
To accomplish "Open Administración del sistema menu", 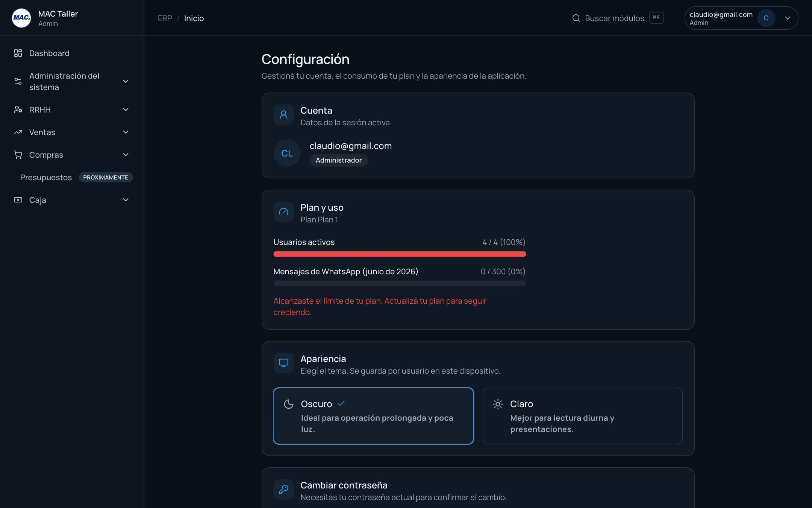I will click(72, 81).
